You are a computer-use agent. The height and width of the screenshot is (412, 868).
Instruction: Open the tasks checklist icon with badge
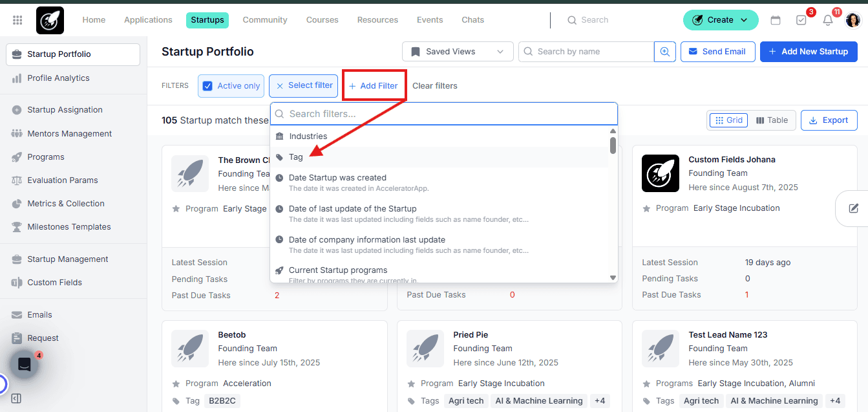coord(801,20)
